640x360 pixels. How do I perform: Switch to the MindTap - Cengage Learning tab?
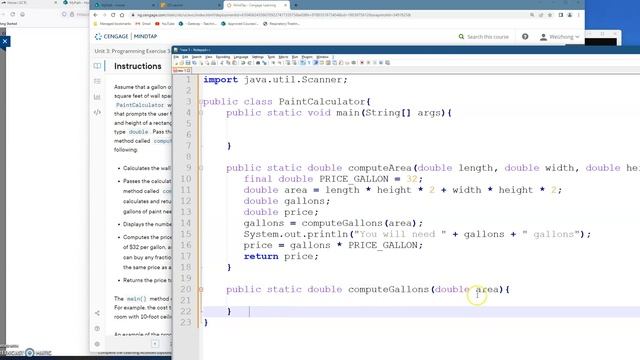(256, 5)
